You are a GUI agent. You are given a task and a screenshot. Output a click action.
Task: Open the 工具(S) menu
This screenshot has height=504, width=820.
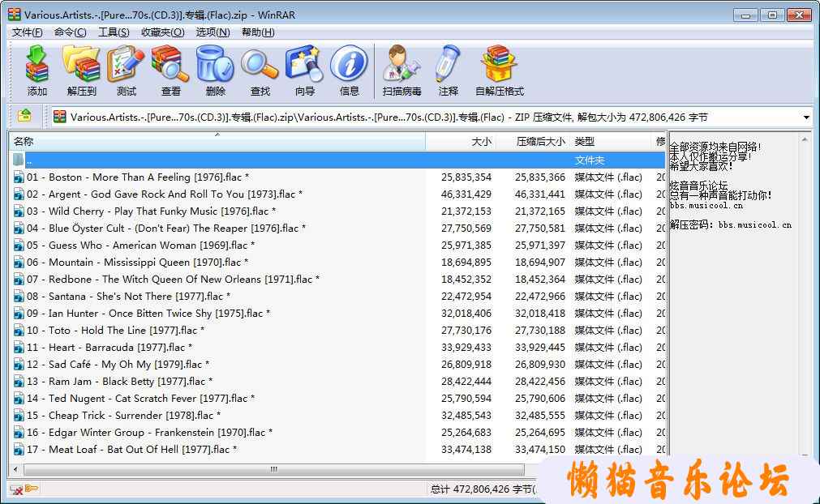[114, 32]
